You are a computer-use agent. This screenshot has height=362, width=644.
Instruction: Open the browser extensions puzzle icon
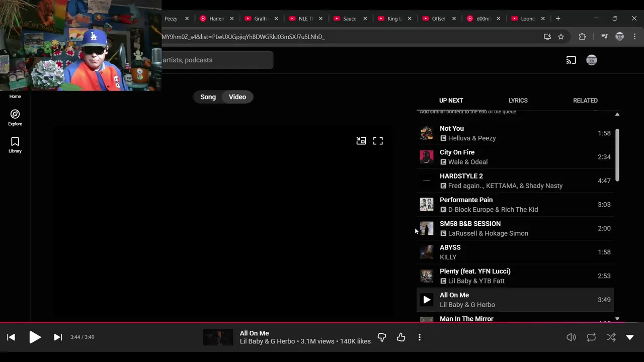point(582,37)
